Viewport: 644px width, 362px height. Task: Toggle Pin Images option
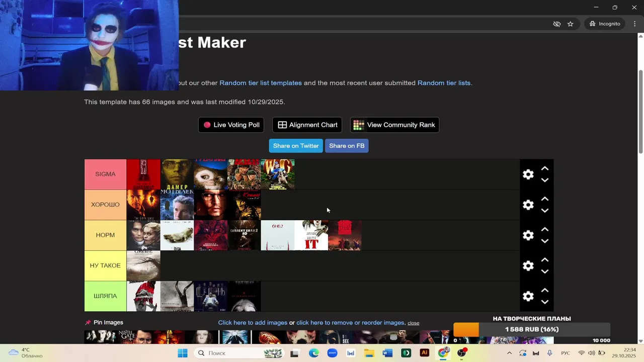point(104,322)
